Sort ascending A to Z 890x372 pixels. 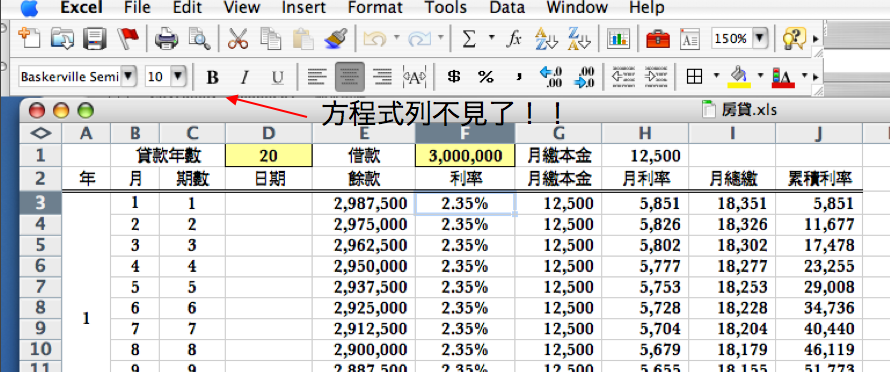tap(547, 38)
